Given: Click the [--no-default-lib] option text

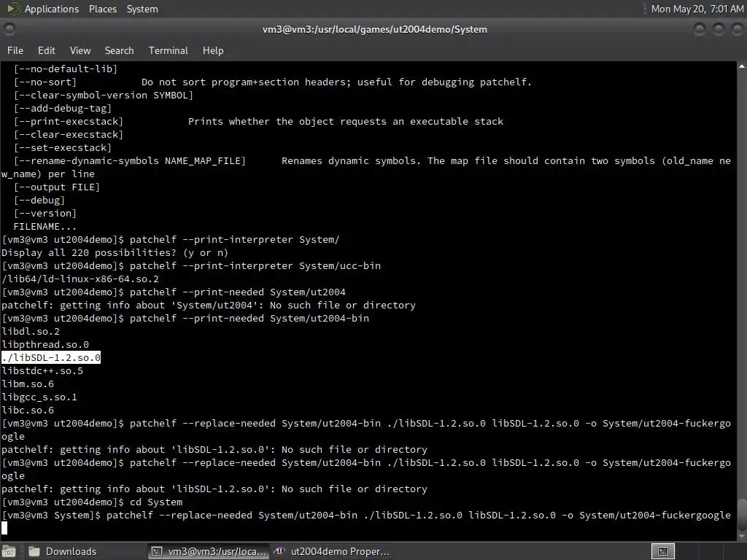Looking at the screenshot, I should click(x=66, y=69).
